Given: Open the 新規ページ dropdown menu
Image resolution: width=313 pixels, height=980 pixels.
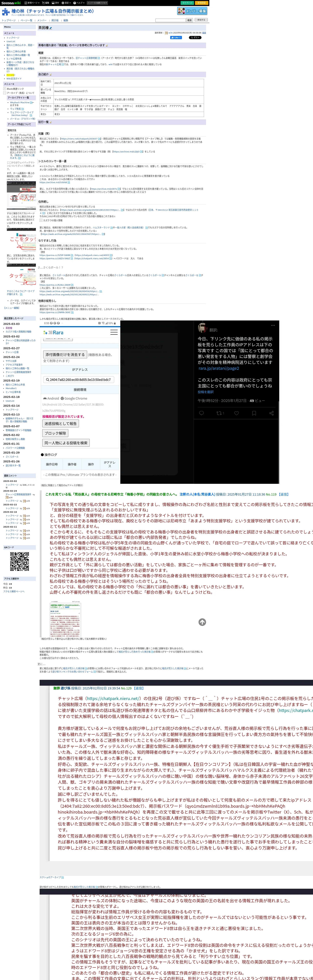Looking at the screenshot, I should [32, 3].
